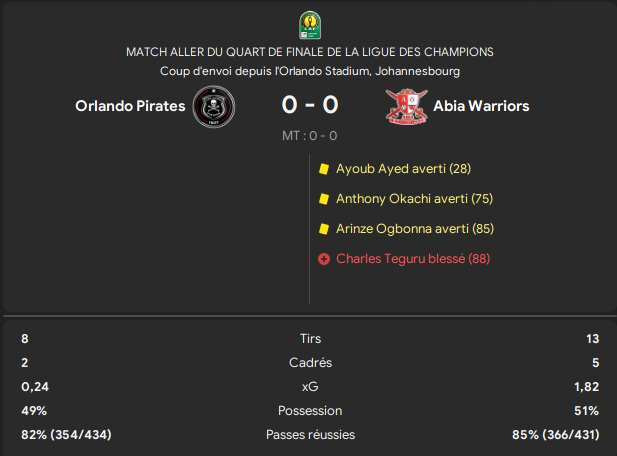The height and width of the screenshot is (456, 617).
Task: Click yellow card icon beside Arinze Ogbonna
Action: (x=324, y=229)
